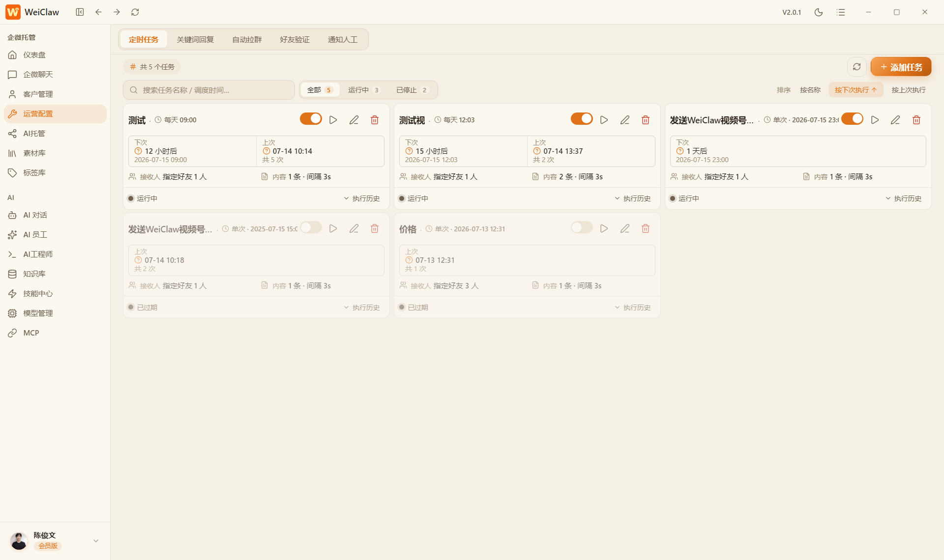Open 客户管理 in the sidebar
Image resolution: width=944 pixels, height=560 pixels.
point(55,94)
